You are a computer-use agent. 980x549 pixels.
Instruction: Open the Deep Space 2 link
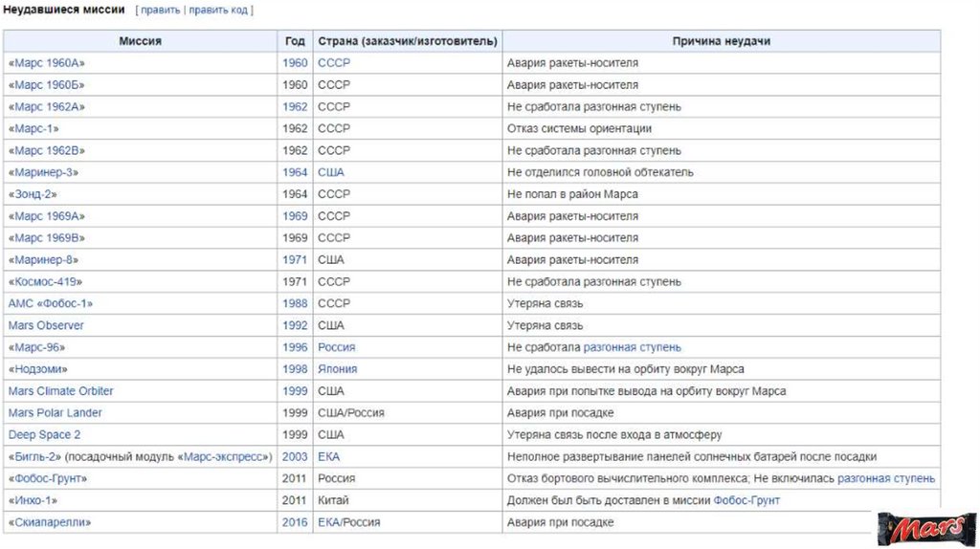(x=44, y=435)
